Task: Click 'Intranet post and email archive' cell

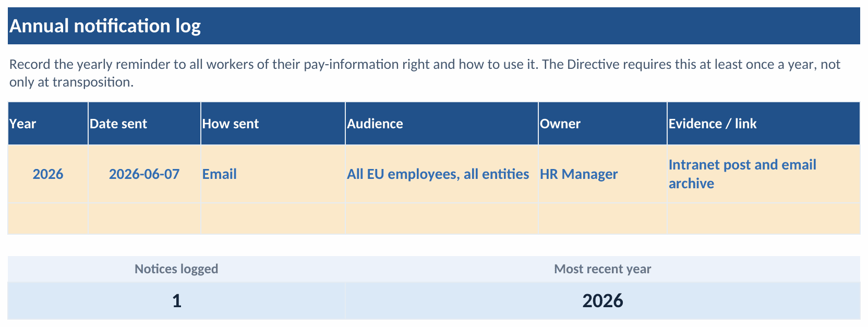Action: point(764,174)
